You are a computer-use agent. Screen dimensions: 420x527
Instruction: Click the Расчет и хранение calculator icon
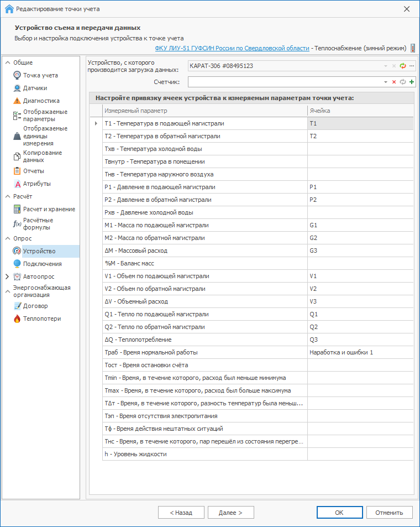(17, 209)
